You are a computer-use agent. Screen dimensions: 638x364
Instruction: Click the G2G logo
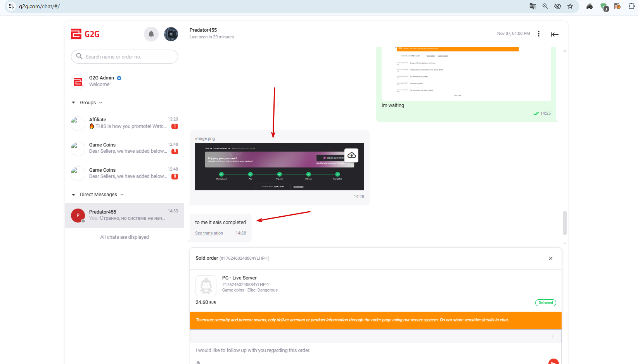click(x=85, y=34)
